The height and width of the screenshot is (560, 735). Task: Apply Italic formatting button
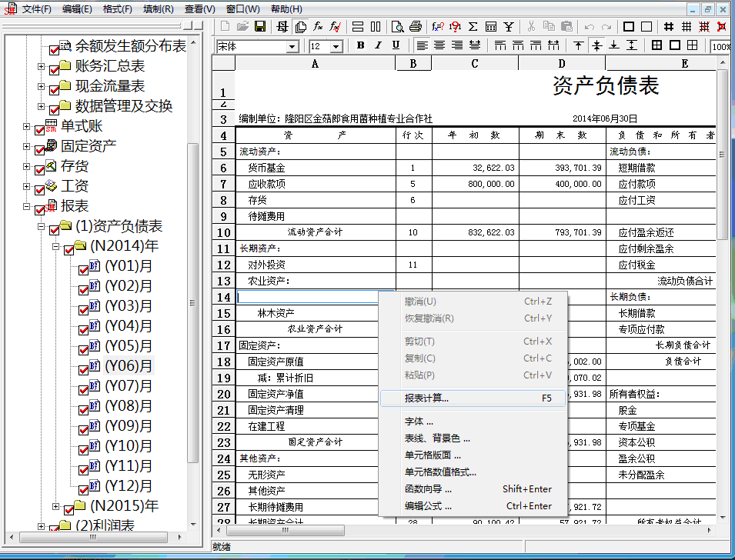[x=378, y=46]
